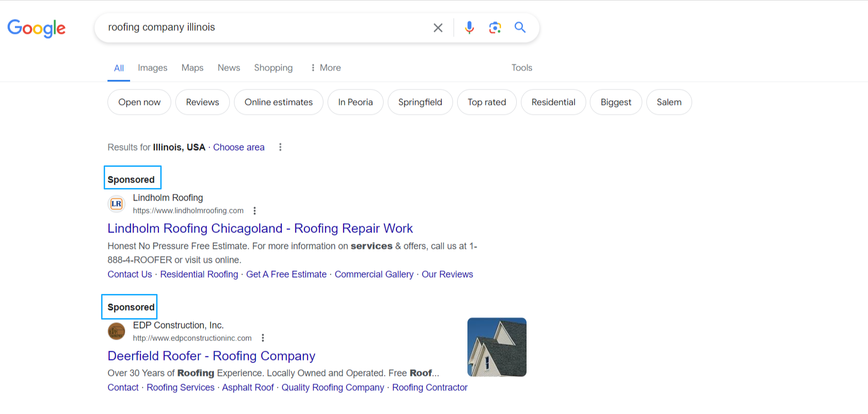Click the Sponsored label above Lindholm Roofing
The image size is (868, 414).
coord(131,179)
